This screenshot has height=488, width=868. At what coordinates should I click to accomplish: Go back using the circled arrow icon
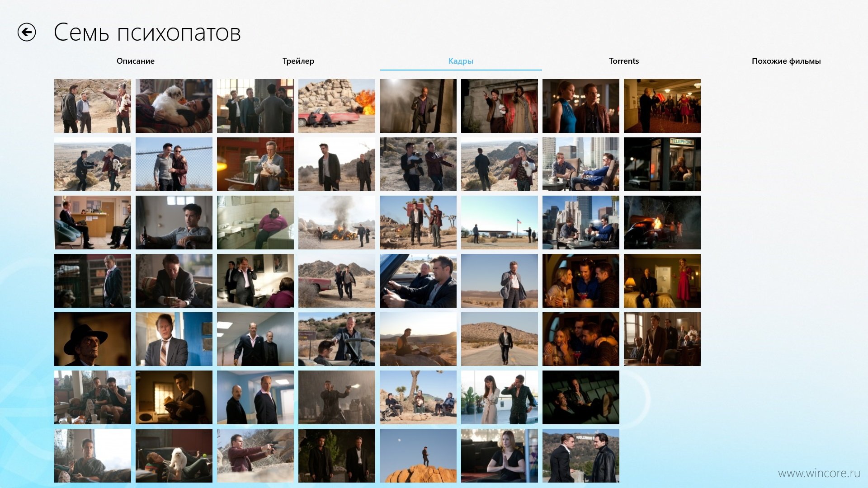tap(27, 32)
